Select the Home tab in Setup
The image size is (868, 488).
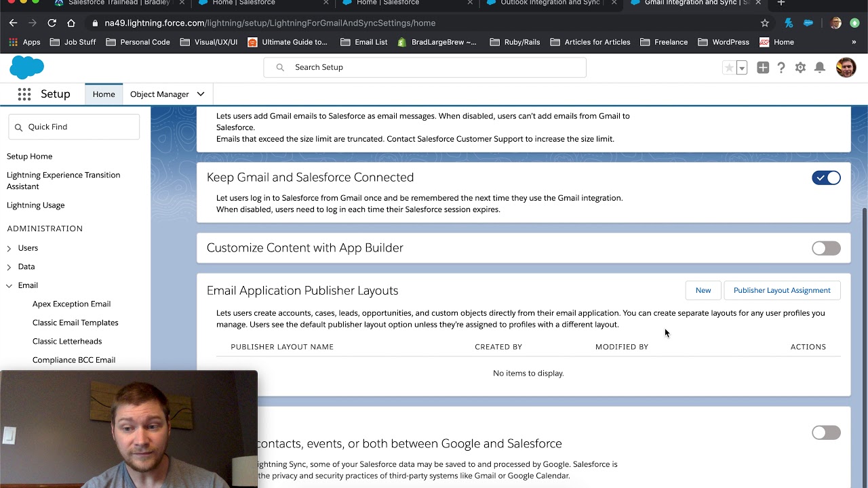tap(104, 94)
